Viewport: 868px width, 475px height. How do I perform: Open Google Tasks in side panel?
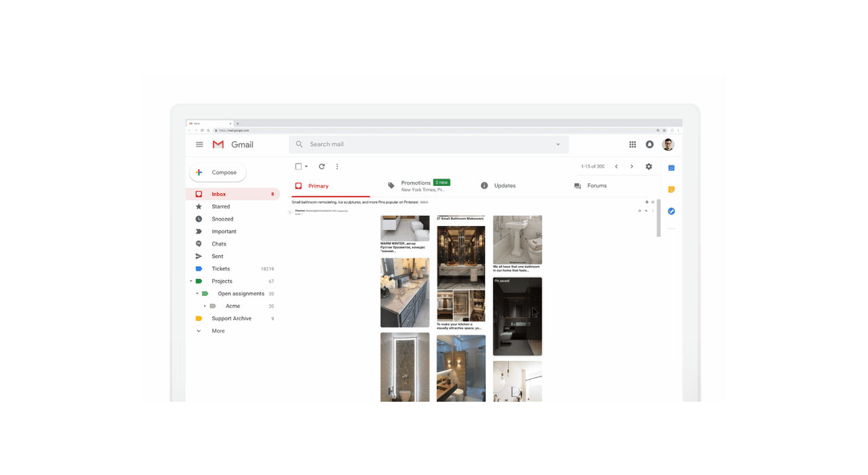click(x=671, y=211)
